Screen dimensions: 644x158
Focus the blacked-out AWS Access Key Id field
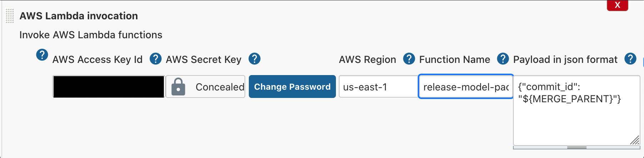(109, 87)
